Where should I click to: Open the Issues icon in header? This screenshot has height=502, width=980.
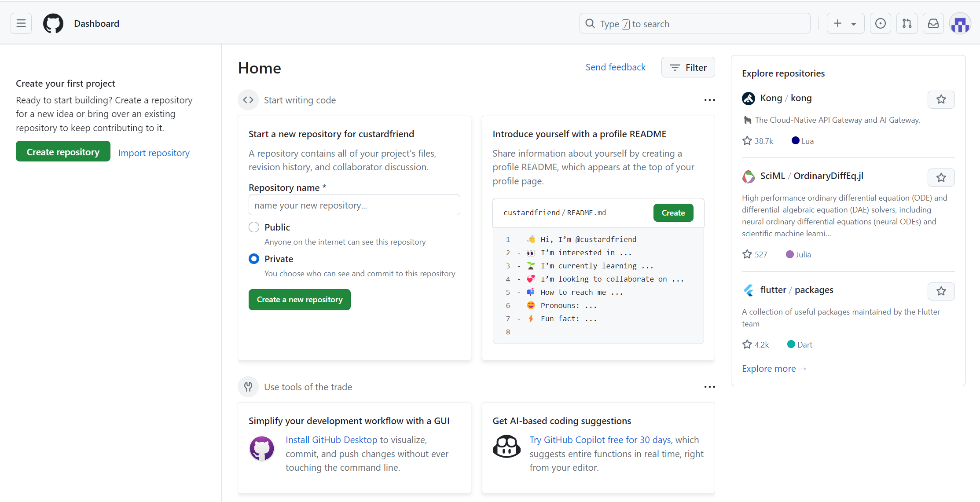click(x=880, y=23)
